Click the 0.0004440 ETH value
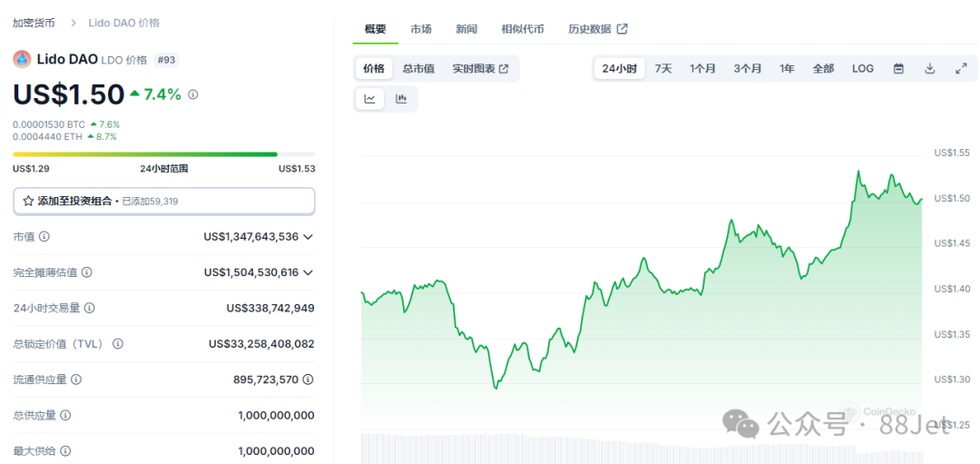The height and width of the screenshot is (464, 980). point(47,136)
